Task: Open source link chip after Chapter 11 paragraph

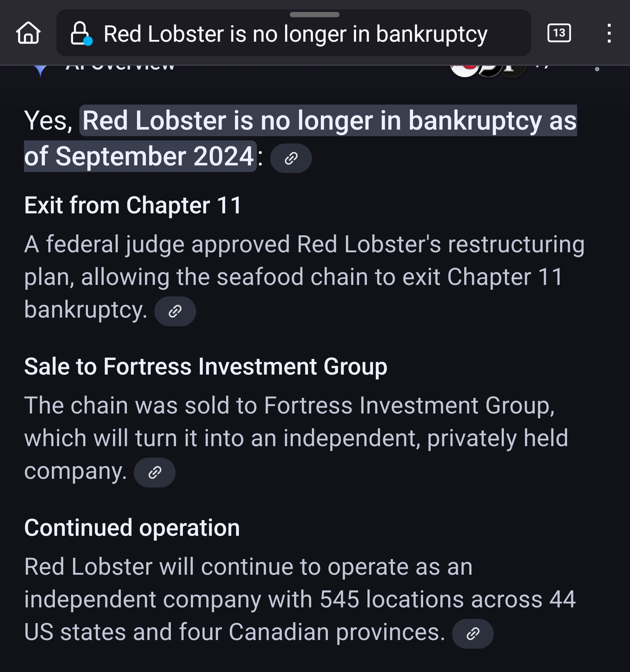Action: pyautogui.click(x=175, y=311)
